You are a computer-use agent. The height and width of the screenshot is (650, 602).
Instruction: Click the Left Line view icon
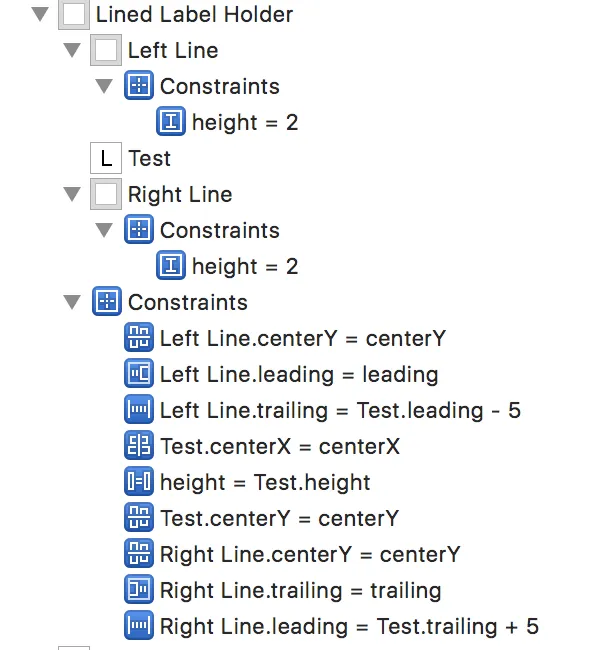[106, 51]
